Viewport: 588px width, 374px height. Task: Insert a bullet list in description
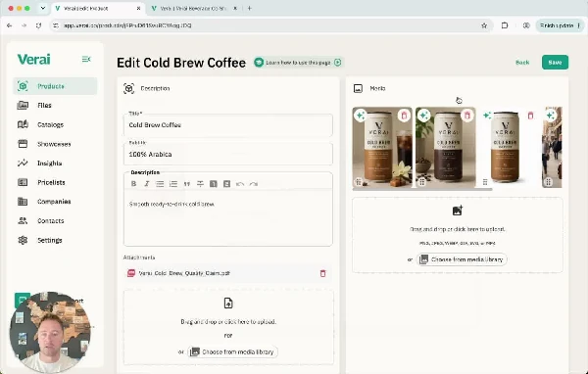(x=160, y=184)
